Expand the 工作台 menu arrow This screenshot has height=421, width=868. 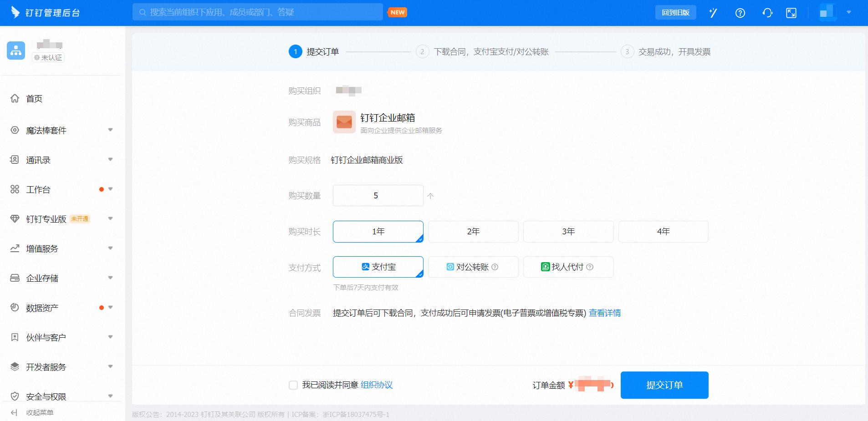[x=110, y=189]
